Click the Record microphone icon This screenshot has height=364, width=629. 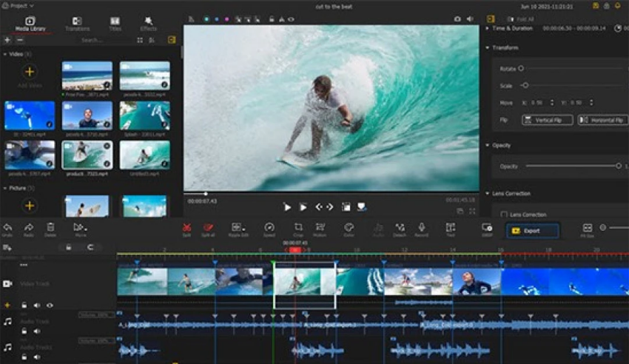(x=421, y=228)
